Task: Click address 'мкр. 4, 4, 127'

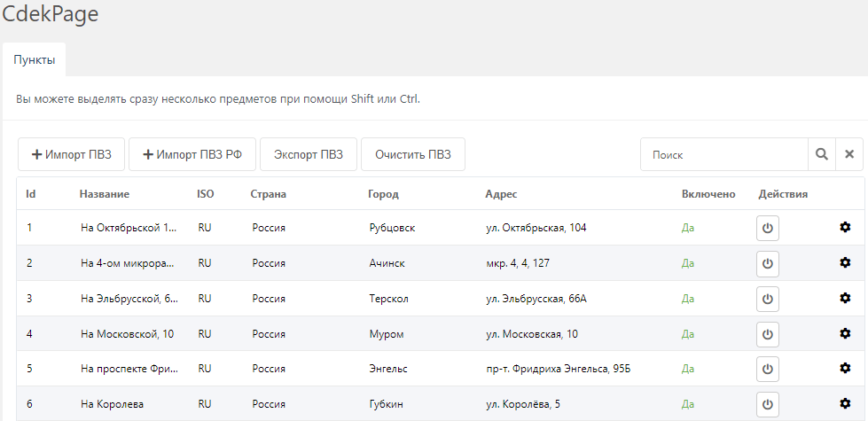Action: pyautogui.click(x=518, y=263)
